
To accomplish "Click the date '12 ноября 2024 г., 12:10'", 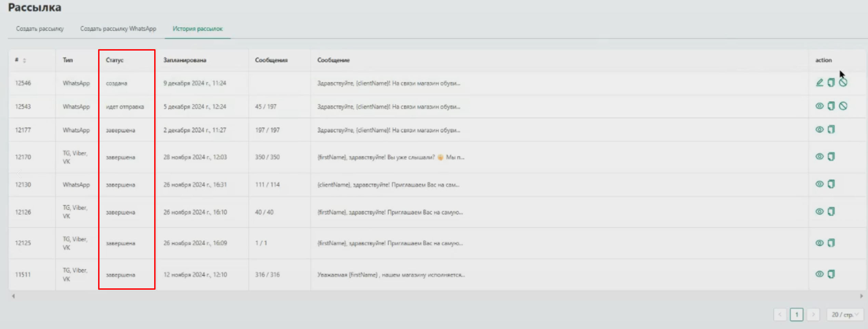I will [195, 275].
